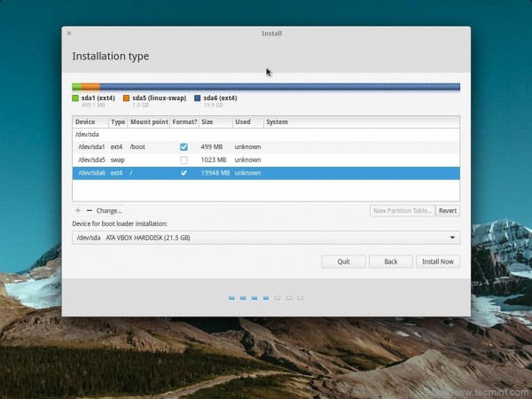Open the boot loader device dropdown
The image size is (532, 399).
pos(266,238)
